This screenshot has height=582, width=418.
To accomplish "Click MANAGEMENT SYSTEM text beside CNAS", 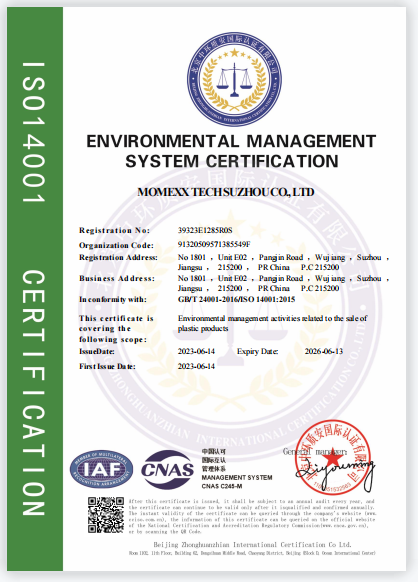I will [x=237, y=477].
